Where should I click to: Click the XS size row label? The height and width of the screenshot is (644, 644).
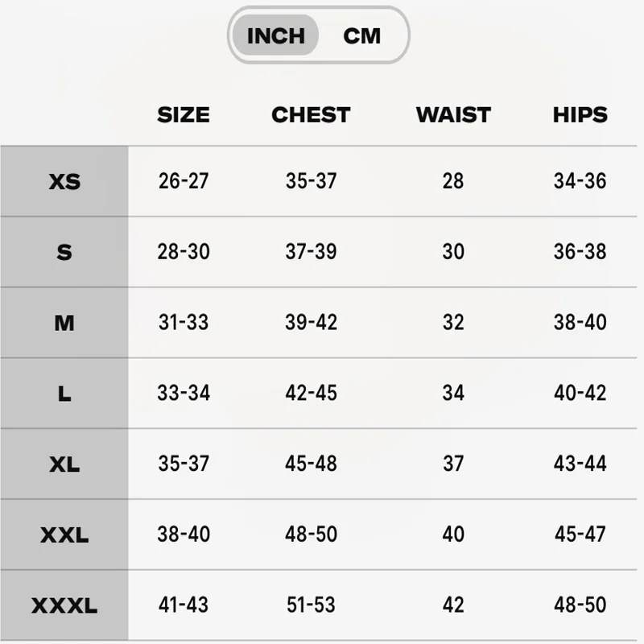[x=64, y=181]
